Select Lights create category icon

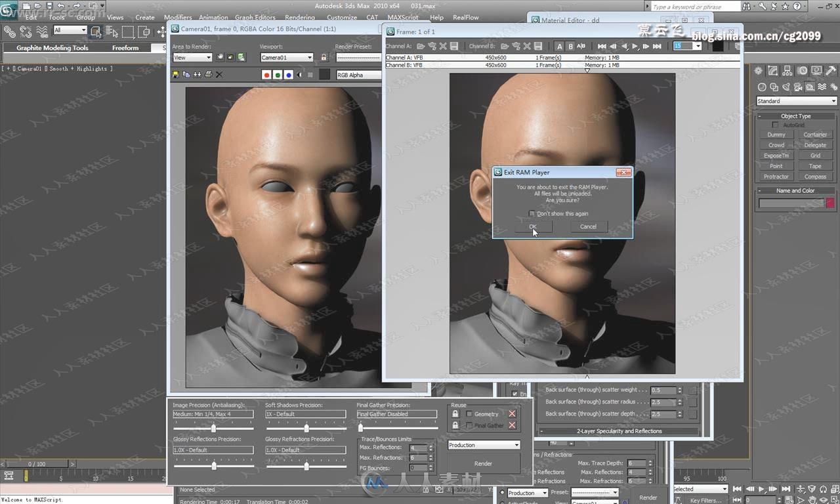pos(786,87)
